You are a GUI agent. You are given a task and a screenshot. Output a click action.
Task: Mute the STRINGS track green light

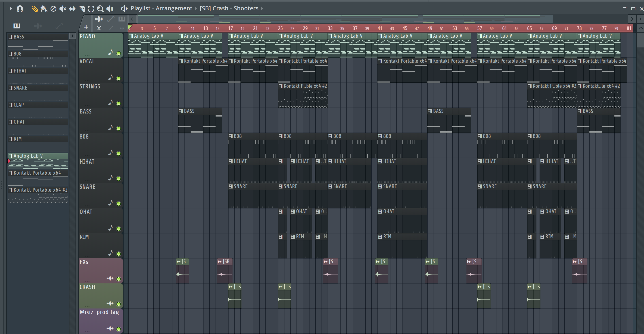pos(119,103)
